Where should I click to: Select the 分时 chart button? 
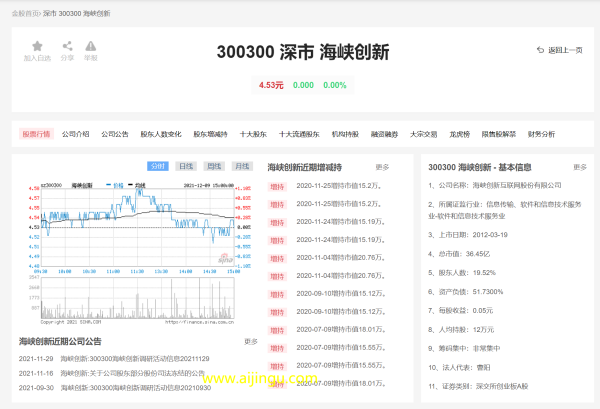(158, 166)
